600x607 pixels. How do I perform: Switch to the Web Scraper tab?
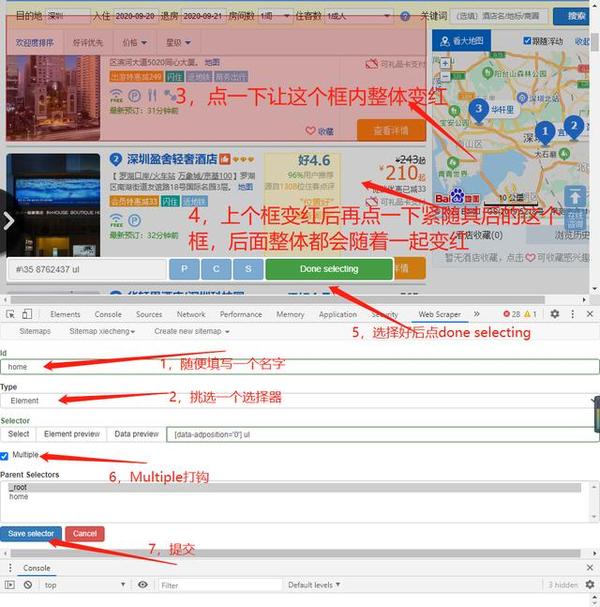pos(439,314)
